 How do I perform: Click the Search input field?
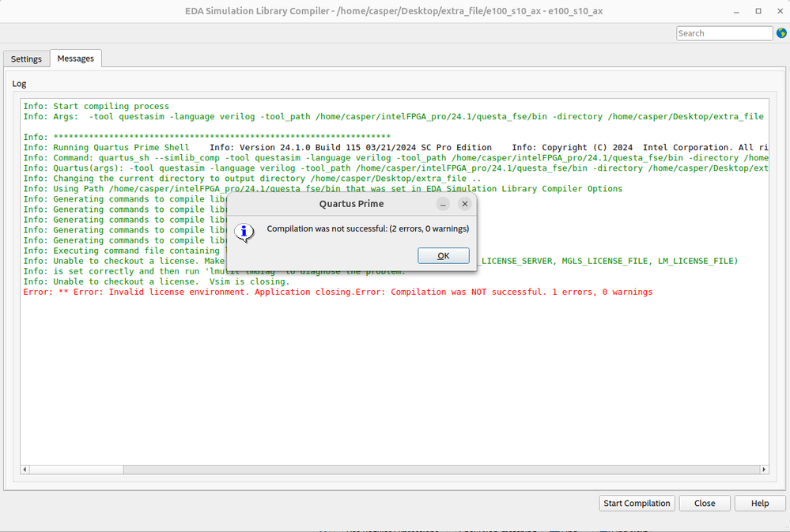(724, 33)
